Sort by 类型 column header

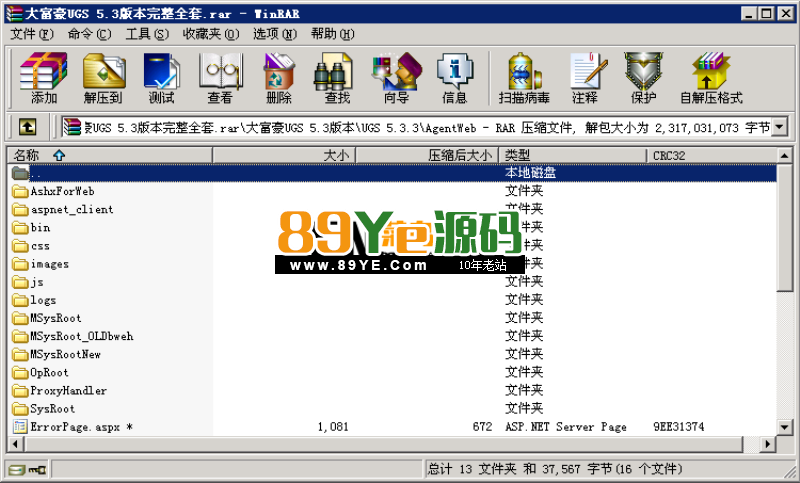(572, 155)
